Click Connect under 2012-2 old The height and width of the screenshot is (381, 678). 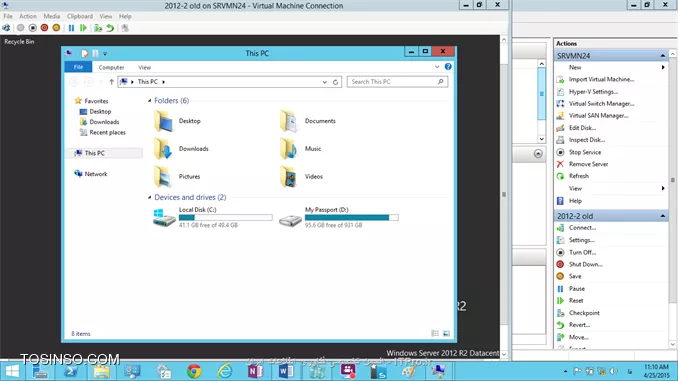tap(582, 227)
